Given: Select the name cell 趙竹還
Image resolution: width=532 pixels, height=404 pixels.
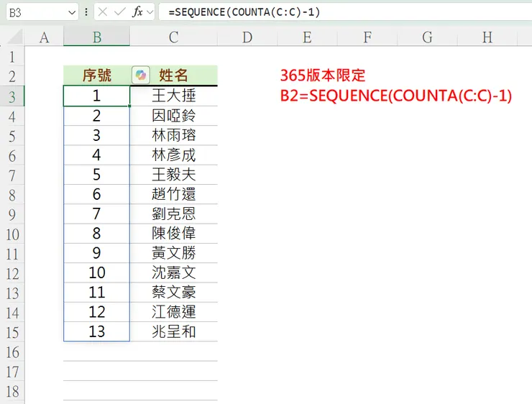Looking at the screenshot, I should [x=173, y=194].
